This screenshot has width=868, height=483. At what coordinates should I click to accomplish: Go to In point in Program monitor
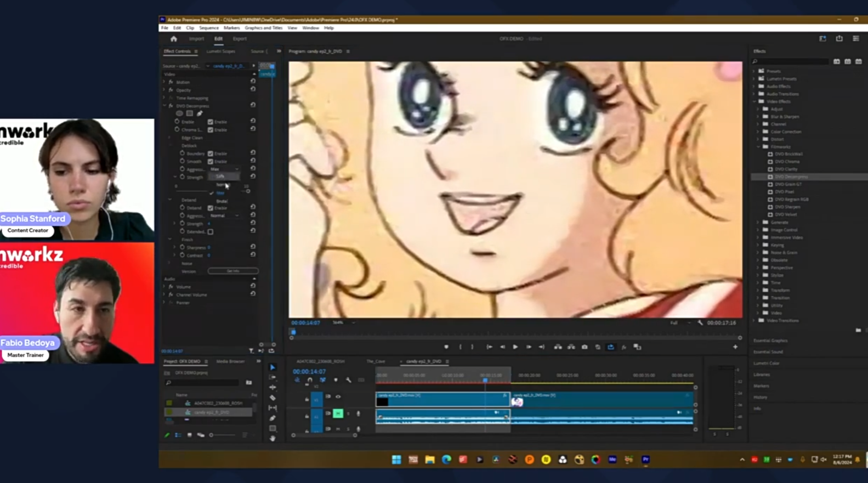tap(489, 347)
